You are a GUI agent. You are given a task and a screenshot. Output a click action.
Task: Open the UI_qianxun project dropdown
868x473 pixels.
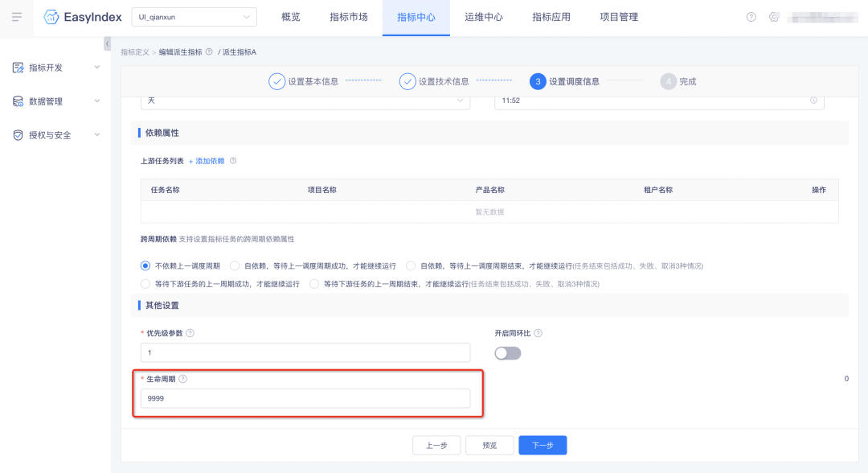[x=194, y=17]
